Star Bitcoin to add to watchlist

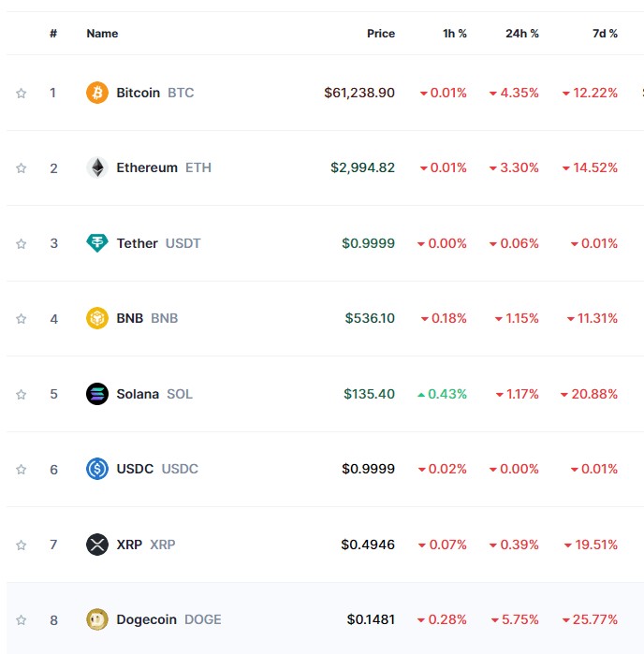pos(21,93)
